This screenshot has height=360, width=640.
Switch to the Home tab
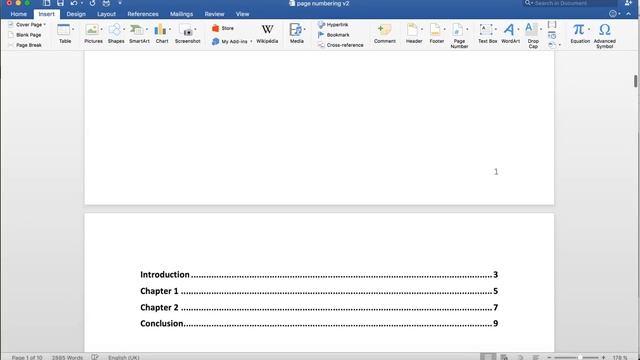pyautogui.click(x=18, y=14)
